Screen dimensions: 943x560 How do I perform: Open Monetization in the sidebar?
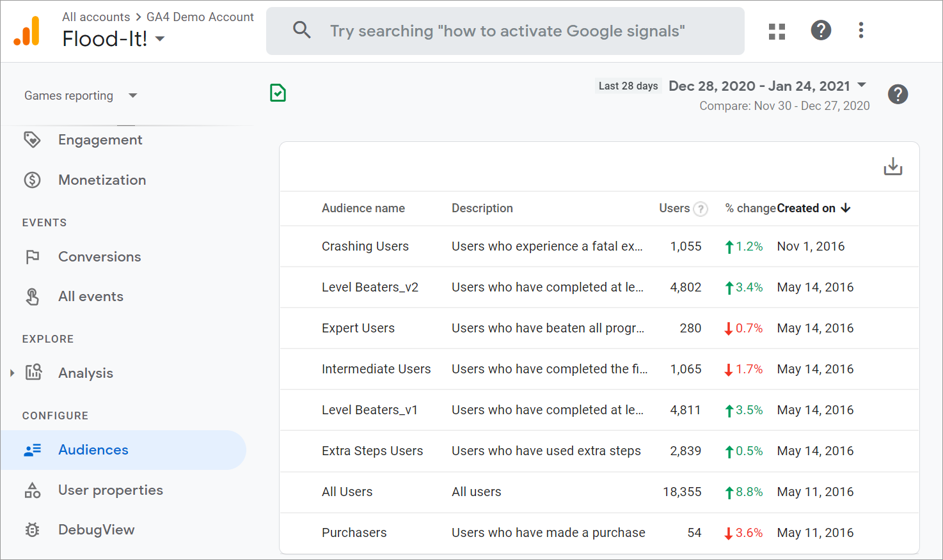[102, 180]
